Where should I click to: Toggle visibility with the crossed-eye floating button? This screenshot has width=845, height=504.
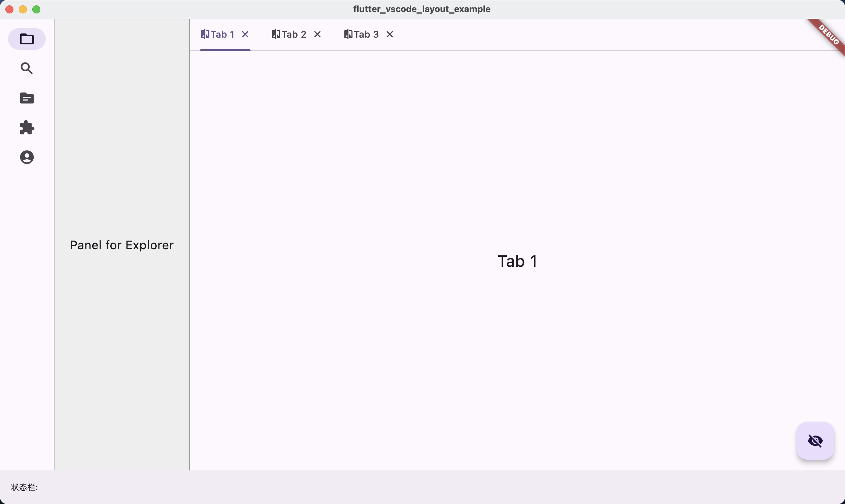point(815,441)
